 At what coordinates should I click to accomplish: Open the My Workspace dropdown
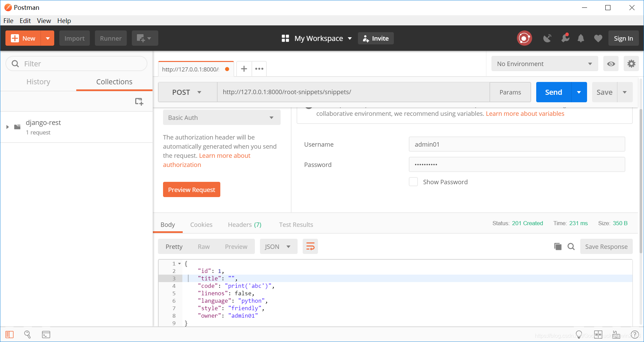click(x=323, y=38)
